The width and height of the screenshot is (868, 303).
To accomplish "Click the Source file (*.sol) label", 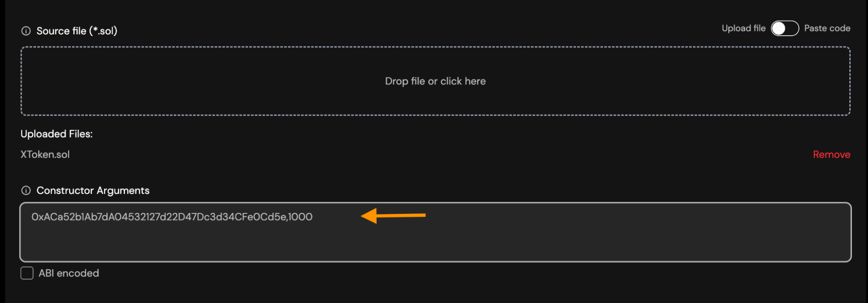I will [x=77, y=31].
